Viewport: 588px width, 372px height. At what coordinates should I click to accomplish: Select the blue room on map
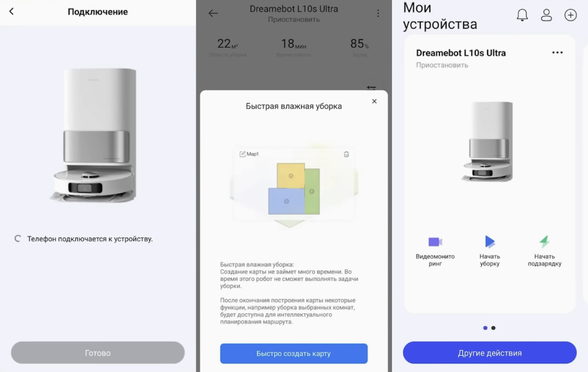[286, 201]
